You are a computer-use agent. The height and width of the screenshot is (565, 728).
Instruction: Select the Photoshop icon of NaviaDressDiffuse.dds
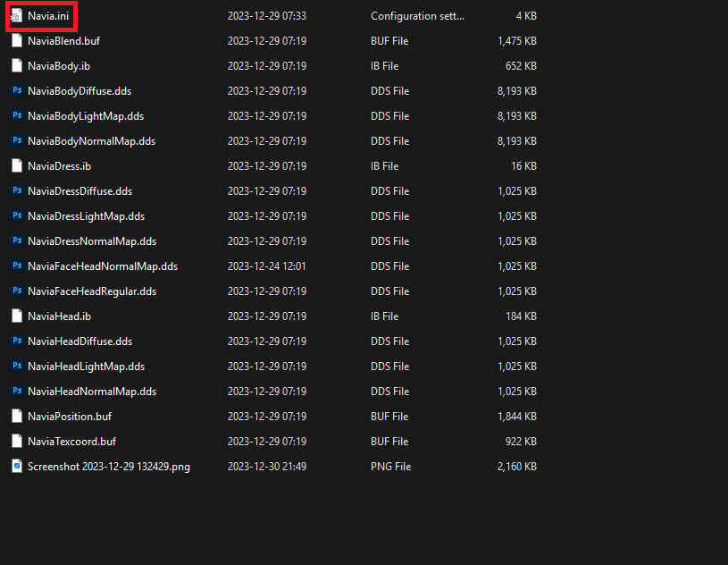17,191
